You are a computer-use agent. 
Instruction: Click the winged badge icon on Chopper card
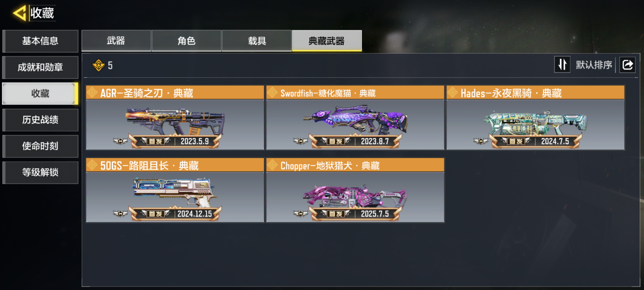click(301, 213)
